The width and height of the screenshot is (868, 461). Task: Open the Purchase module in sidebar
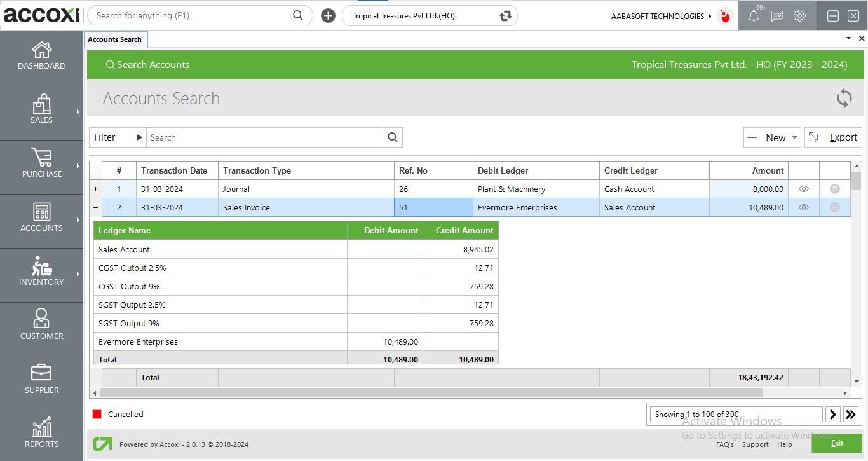pyautogui.click(x=41, y=167)
